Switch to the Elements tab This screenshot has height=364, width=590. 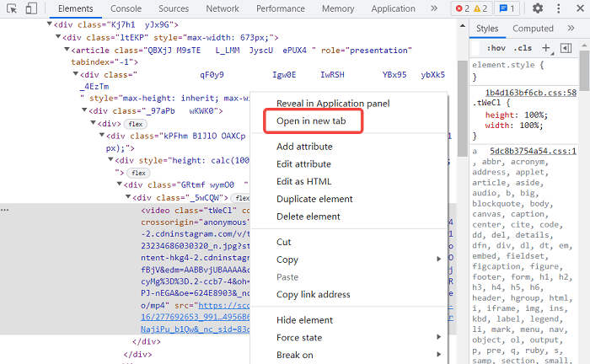pos(75,8)
